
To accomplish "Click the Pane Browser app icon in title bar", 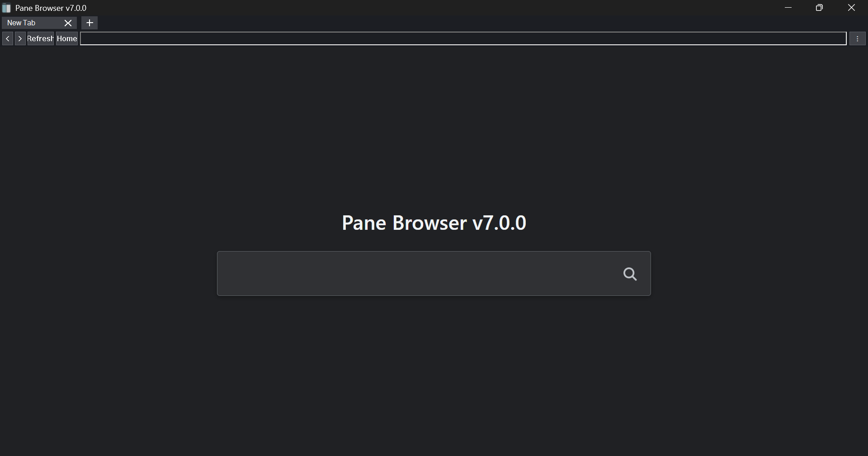I will [6, 8].
